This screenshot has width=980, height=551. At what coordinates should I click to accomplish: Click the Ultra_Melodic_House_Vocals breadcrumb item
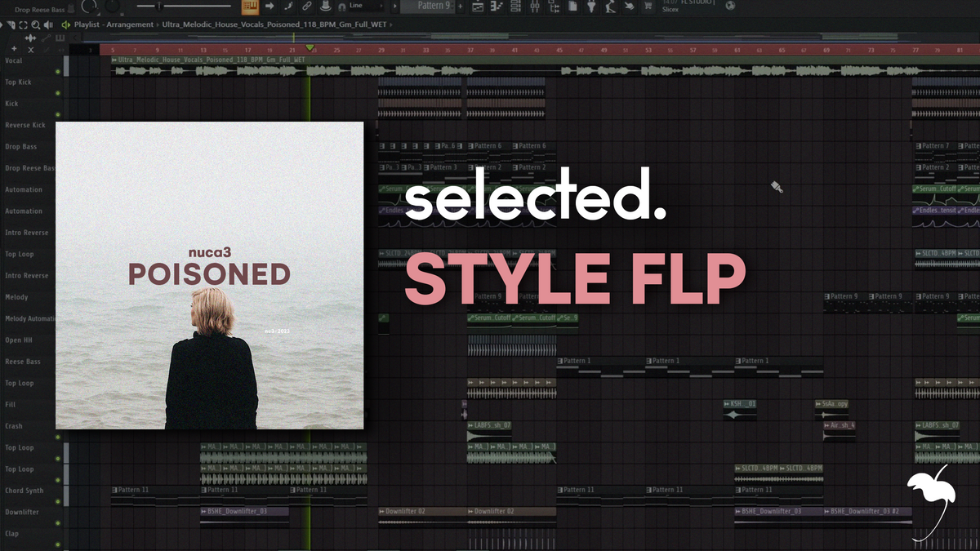274,25
